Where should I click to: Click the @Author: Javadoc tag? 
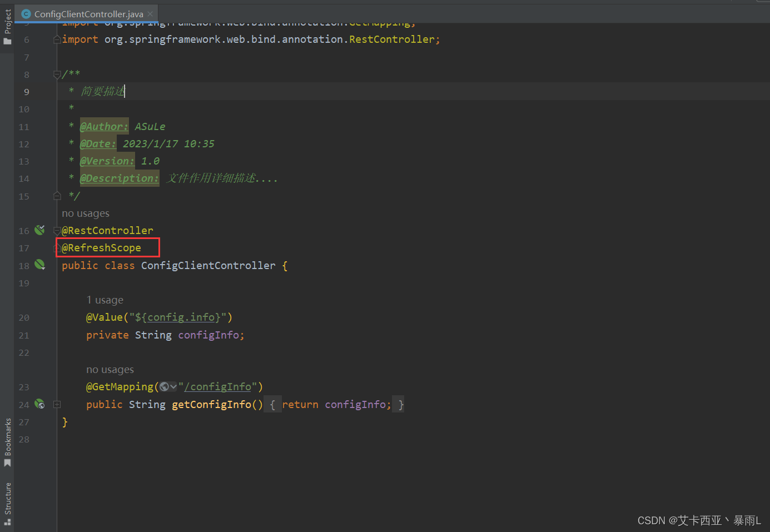pyautogui.click(x=104, y=126)
